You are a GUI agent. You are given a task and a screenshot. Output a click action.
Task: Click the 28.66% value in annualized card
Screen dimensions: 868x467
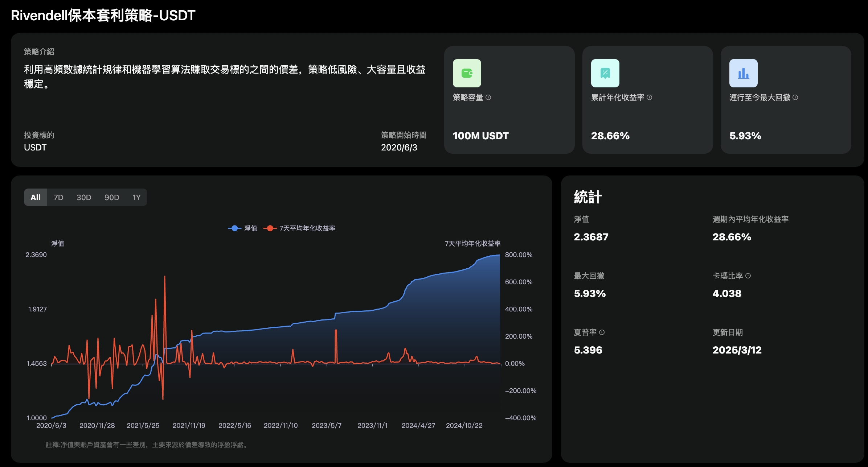610,136
